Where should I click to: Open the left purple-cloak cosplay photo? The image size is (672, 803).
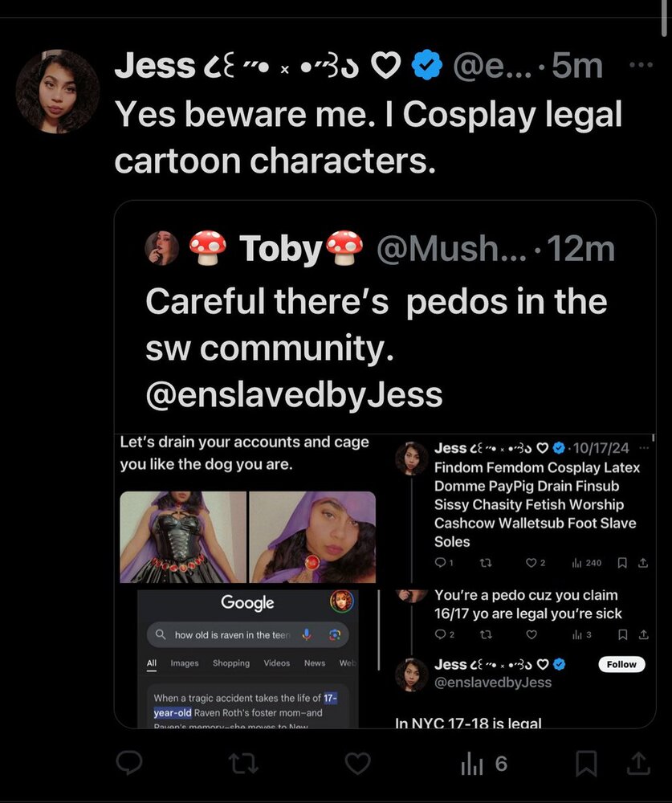coord(183,536)
